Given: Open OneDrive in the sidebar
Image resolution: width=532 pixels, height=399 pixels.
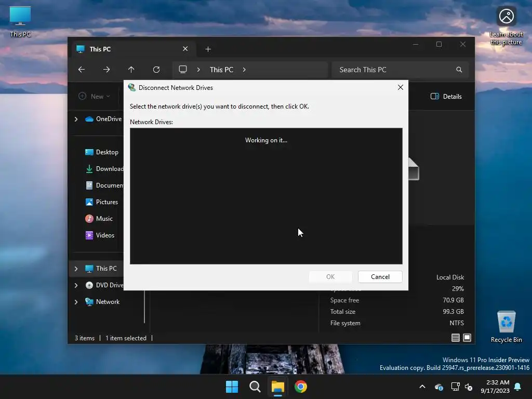Looking at the screenshot, I should point(103,119).
